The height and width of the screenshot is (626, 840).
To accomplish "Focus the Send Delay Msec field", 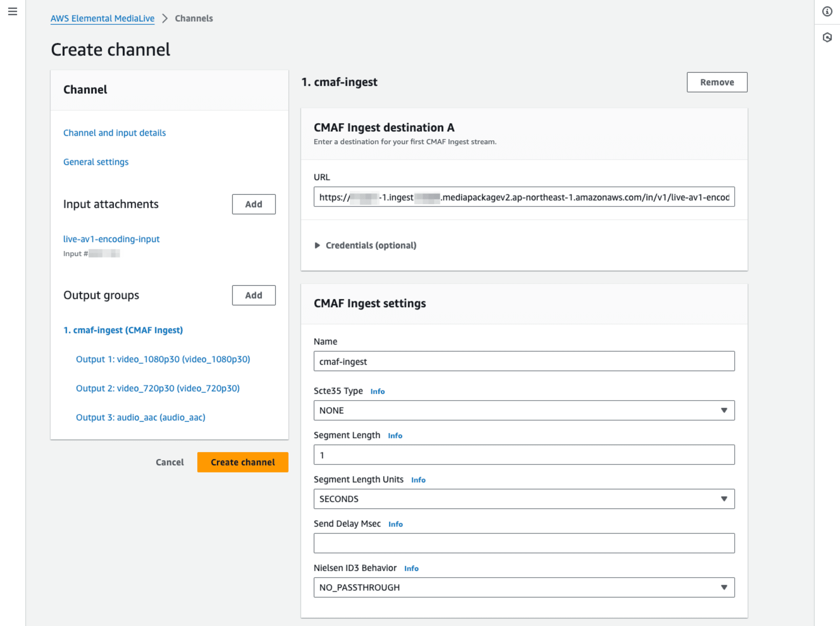I will [524, 543].
